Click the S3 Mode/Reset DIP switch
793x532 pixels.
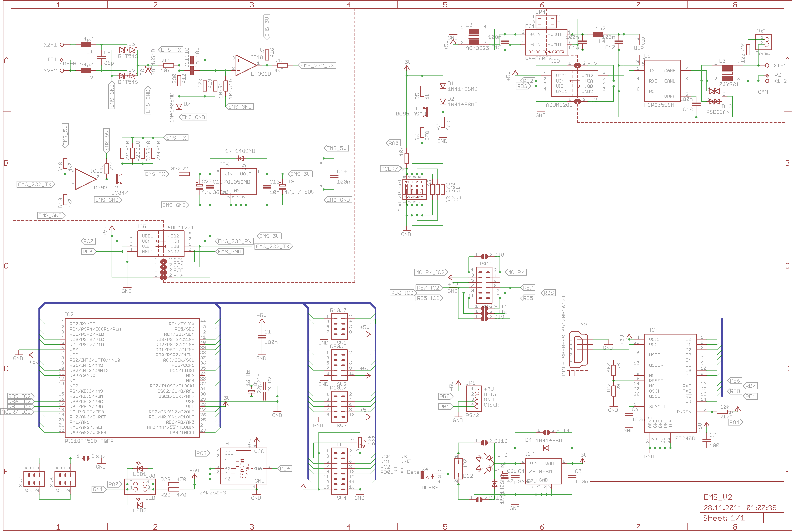click(415, 190)
